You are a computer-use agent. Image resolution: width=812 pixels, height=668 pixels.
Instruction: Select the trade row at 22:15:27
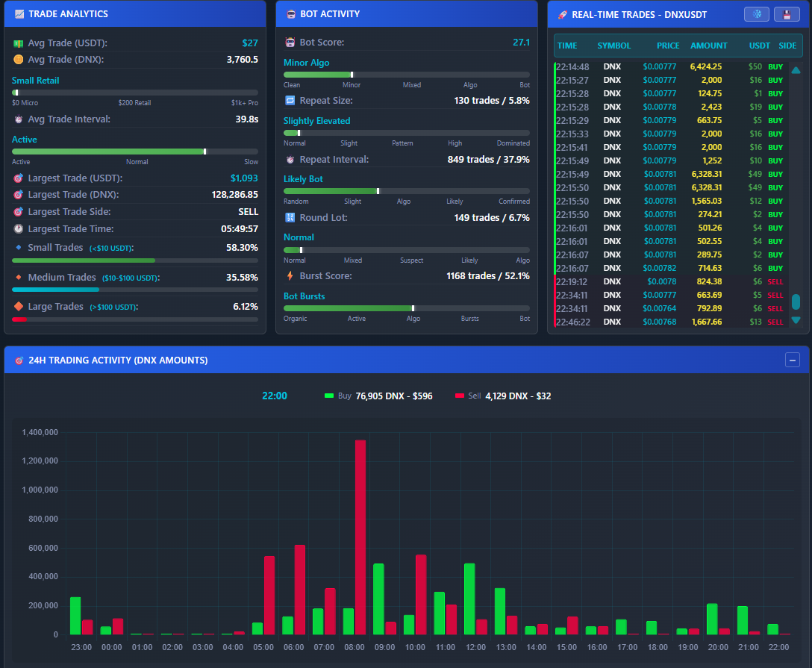tap(671, 81)
